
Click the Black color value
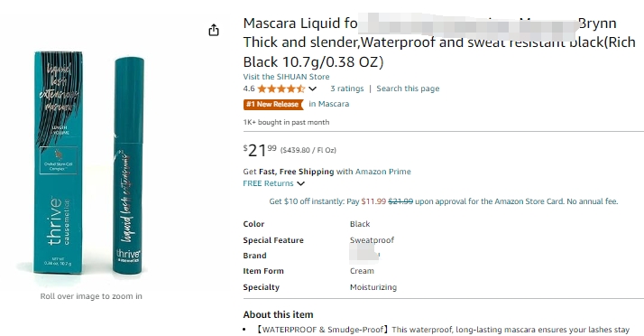pos(360,224)
